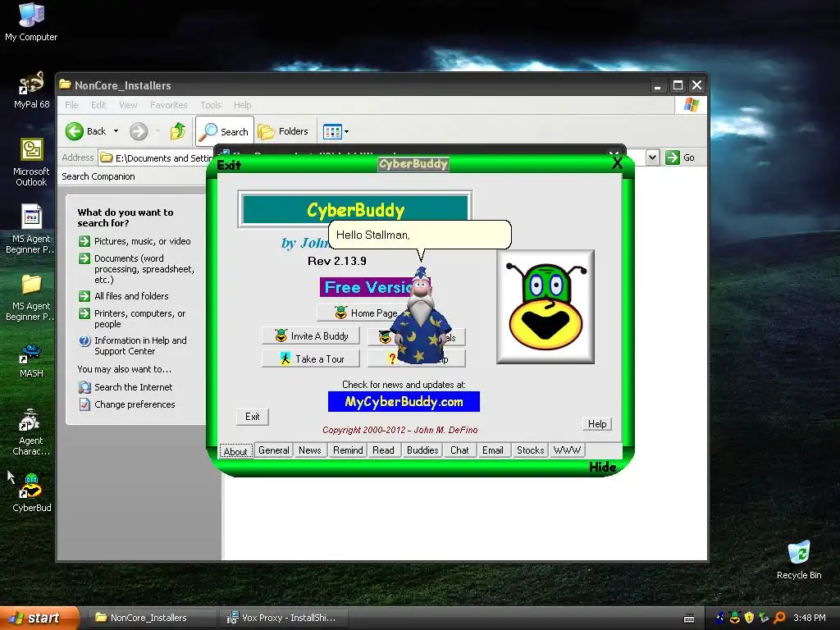This screenshot has height=630, width=840.
Task: Launch MyPal 68 desktop shortcut
Action: tap(31, 90)
